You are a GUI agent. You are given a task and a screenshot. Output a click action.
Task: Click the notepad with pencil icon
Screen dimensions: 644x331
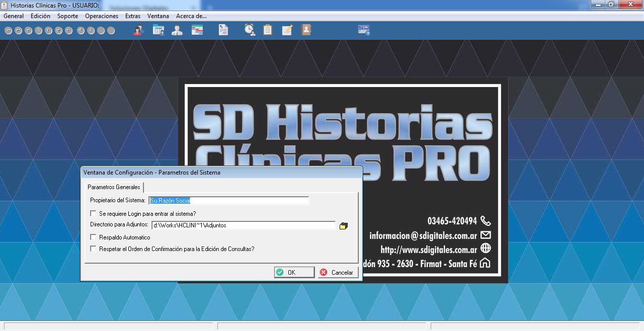(x=287, y=30)
